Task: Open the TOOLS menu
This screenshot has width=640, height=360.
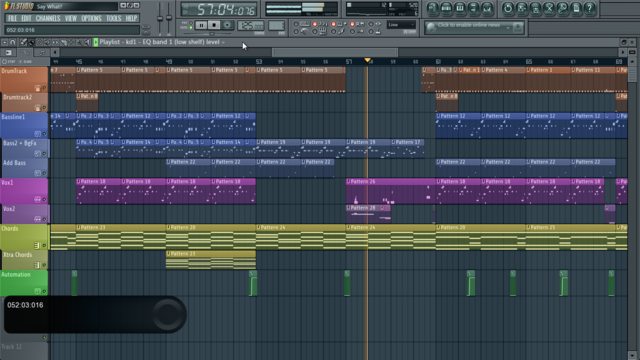Action: [113, 18]
